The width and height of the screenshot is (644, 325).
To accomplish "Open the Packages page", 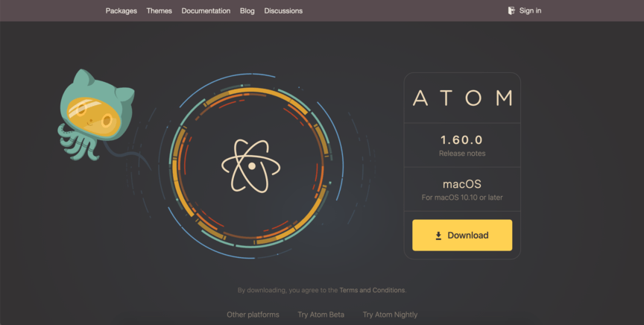I will click(121, 10).
